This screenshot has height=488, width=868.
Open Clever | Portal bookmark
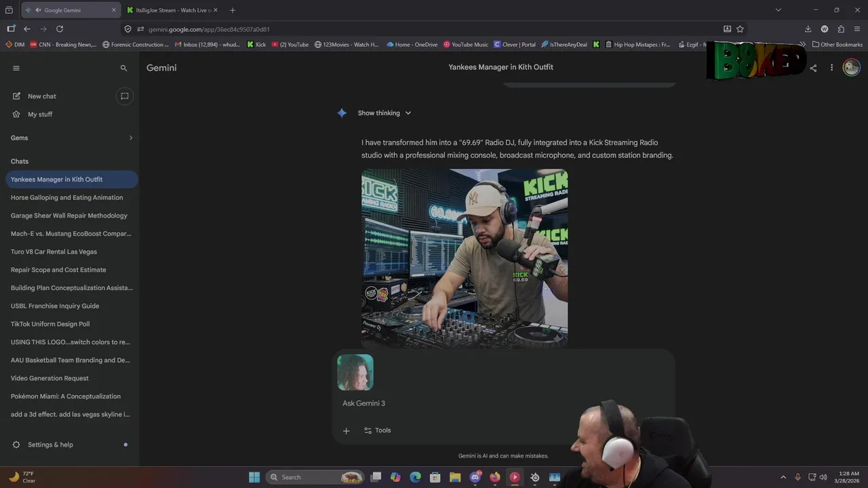tap(515, 45)
